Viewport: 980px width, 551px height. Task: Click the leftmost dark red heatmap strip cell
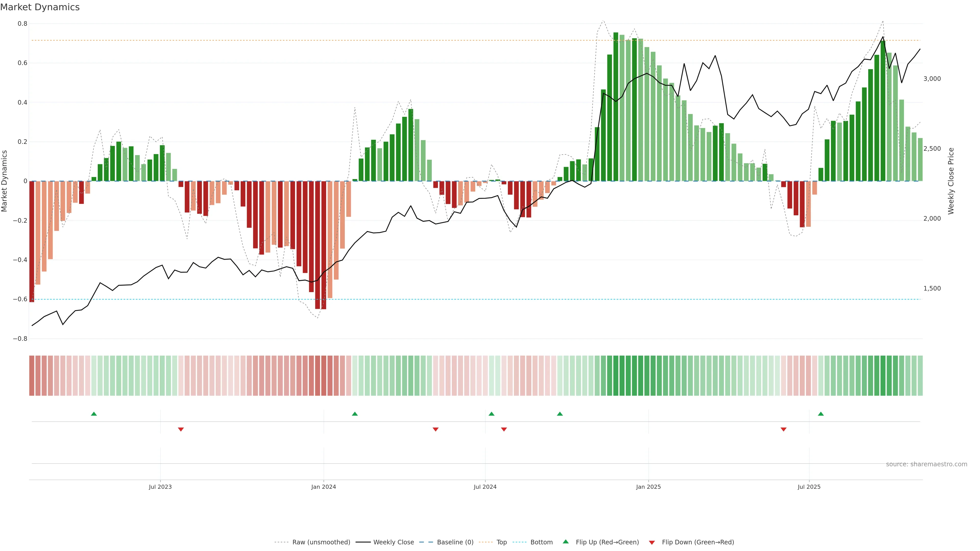pos(32,375)
